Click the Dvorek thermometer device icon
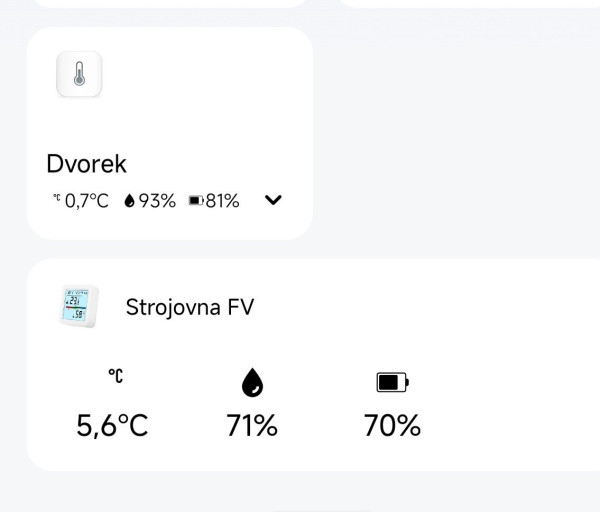The image size is (600, 512). pos(79,75)
